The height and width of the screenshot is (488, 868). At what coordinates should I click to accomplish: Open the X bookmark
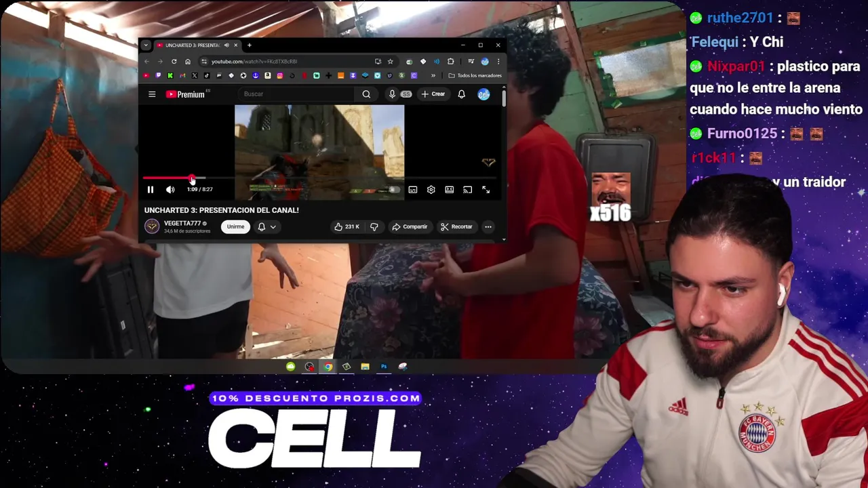point(195,75)
